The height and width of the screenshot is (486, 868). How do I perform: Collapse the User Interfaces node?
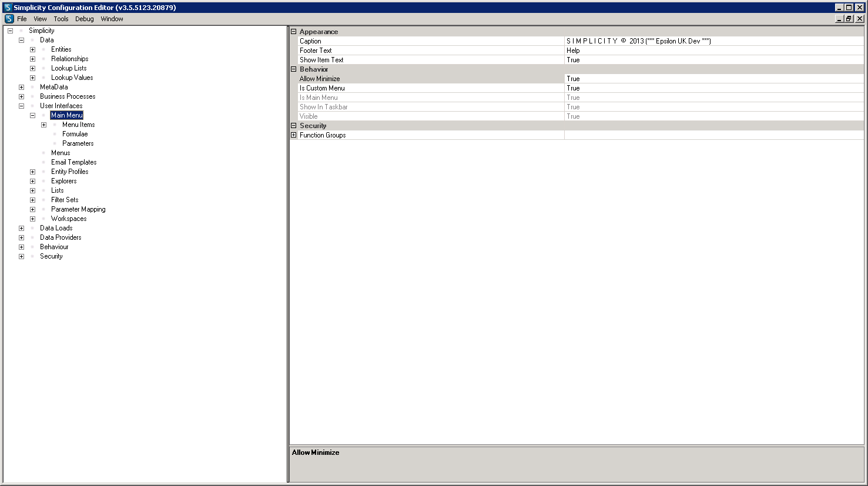coord(21,106)
